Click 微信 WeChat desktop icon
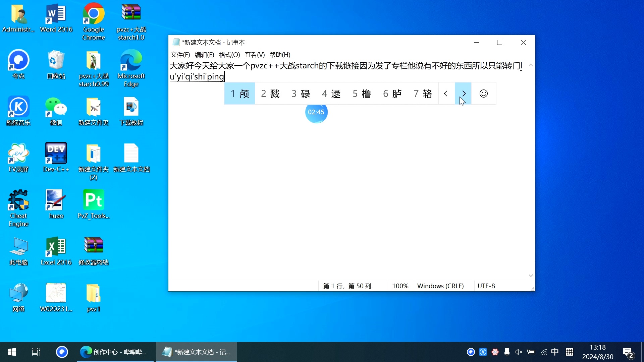 pos(56,111)
